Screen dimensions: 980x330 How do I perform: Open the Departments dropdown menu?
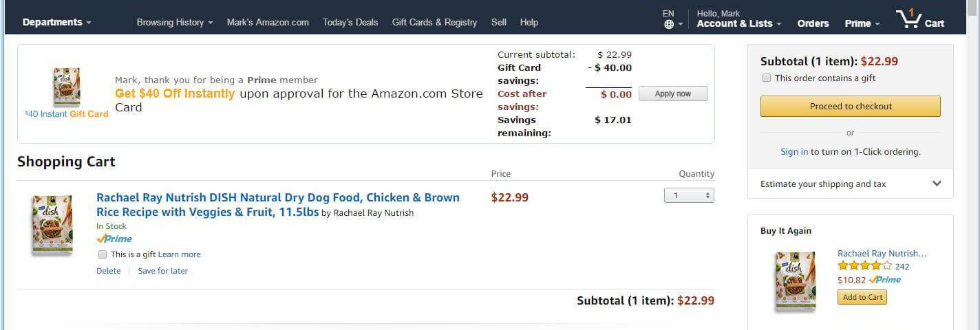tap(56, 22)
